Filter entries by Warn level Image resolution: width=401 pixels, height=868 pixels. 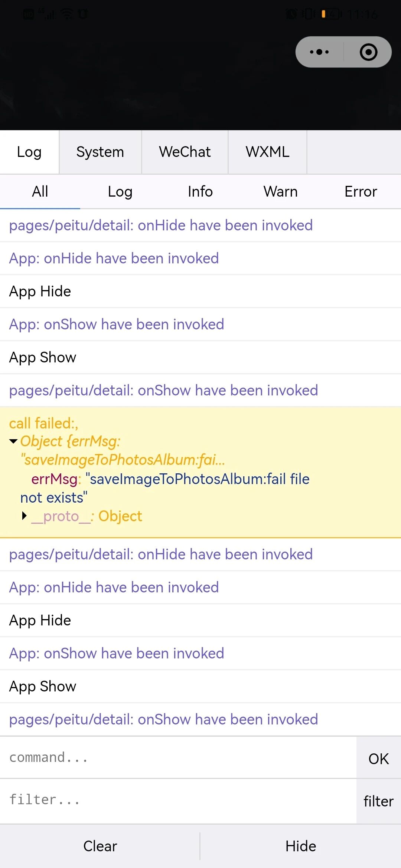click(x=281, y=192)
